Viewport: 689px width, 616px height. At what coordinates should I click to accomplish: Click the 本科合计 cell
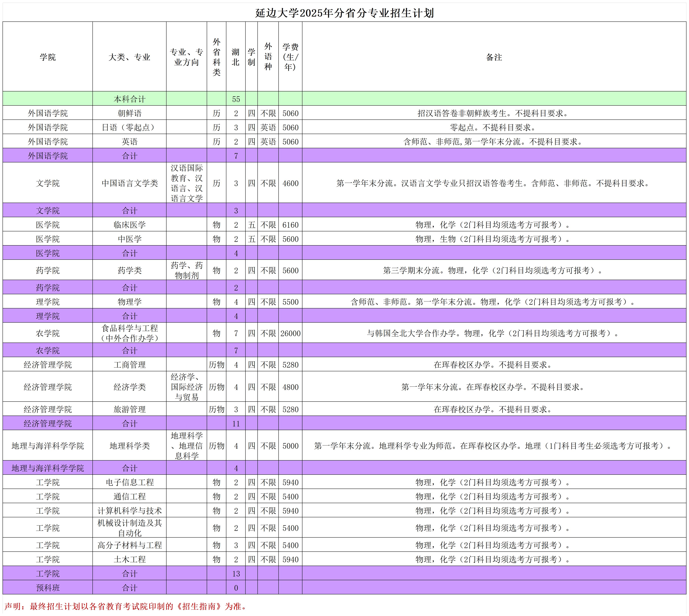click(x=129, y=99)
